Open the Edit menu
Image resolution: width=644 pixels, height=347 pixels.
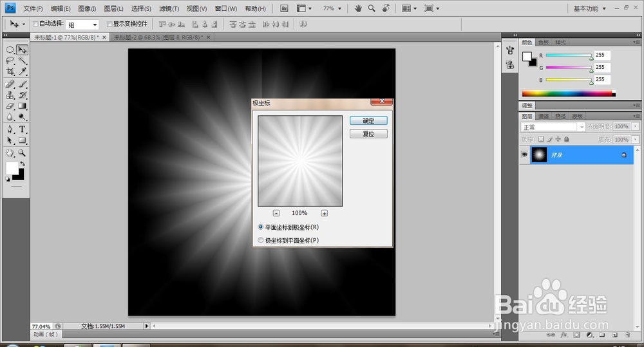coord(61,8)
